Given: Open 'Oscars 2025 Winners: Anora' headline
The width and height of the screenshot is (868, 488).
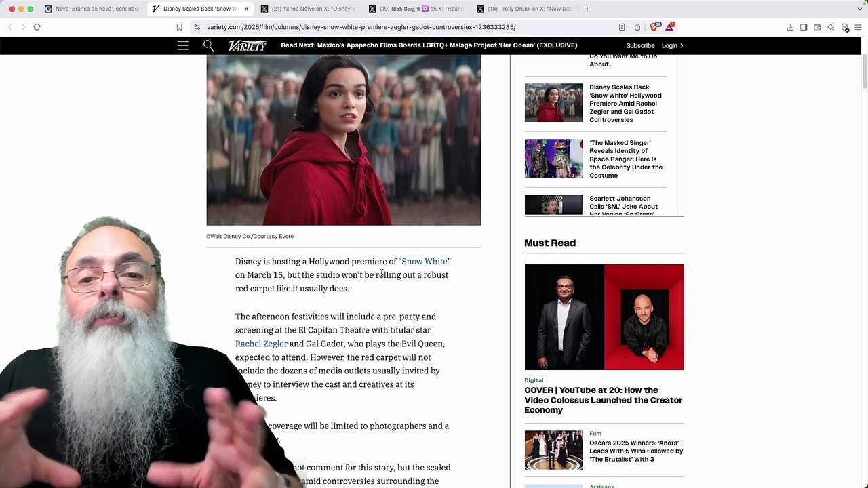Looking at the screenshot, I should click(x=636, y=451).
